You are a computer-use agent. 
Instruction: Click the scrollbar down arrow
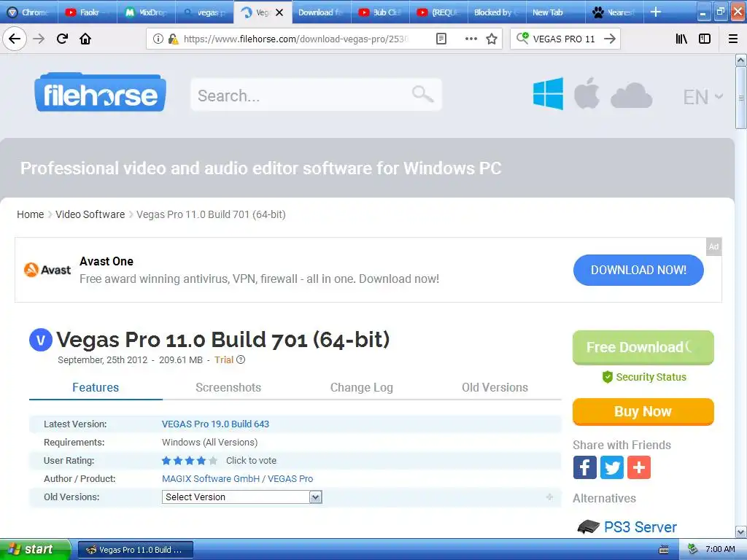740,532
